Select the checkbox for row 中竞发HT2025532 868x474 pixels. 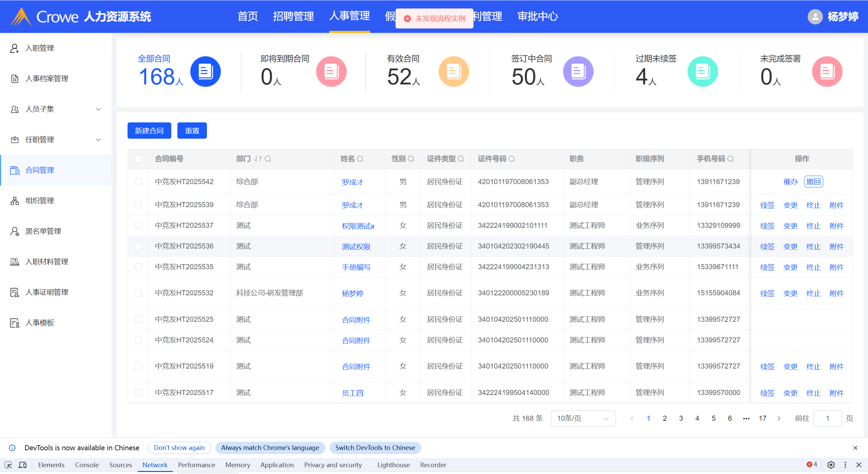pos(138,293)
